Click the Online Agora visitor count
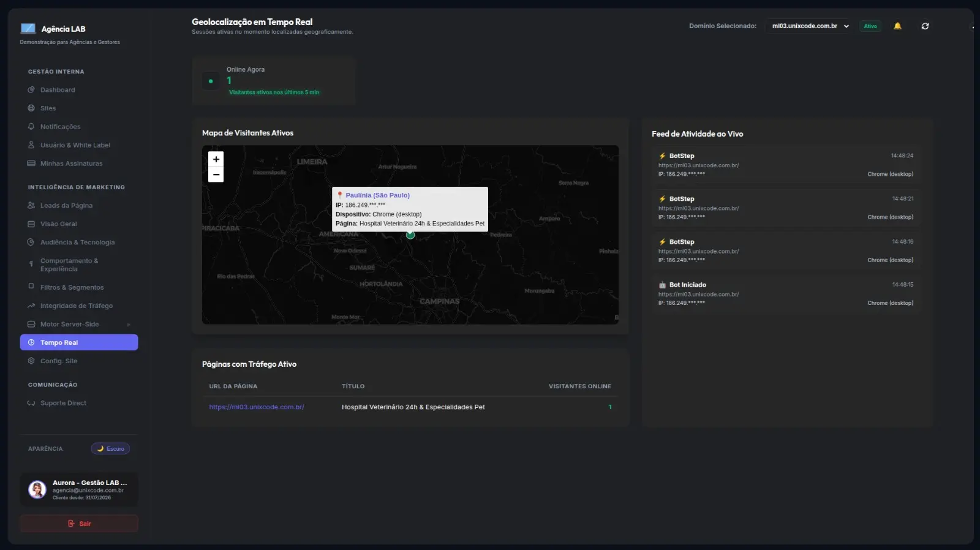The height and width of the screenshot is (550, 980). [x=229, y=80]
